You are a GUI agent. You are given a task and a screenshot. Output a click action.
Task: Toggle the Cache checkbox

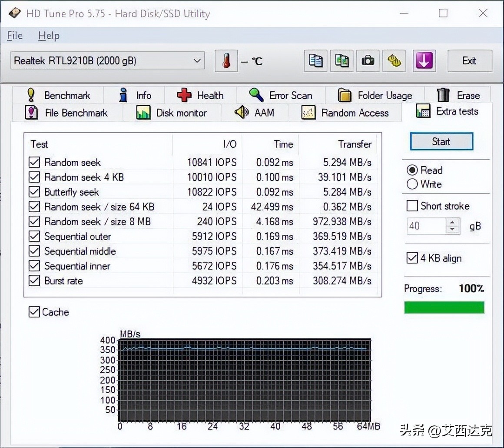(34, 312)
